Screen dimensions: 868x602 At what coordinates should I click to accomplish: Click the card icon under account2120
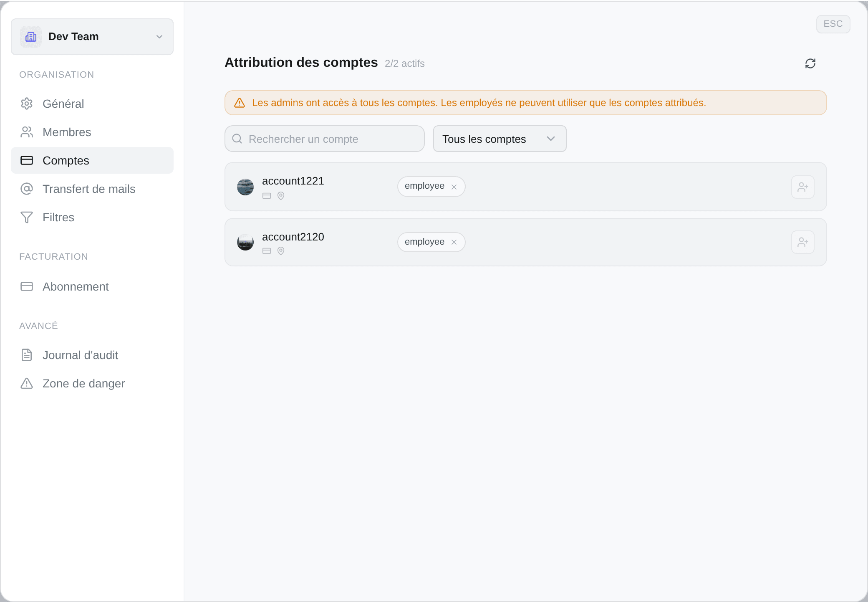pyautogui.click(x=267, y=251)
